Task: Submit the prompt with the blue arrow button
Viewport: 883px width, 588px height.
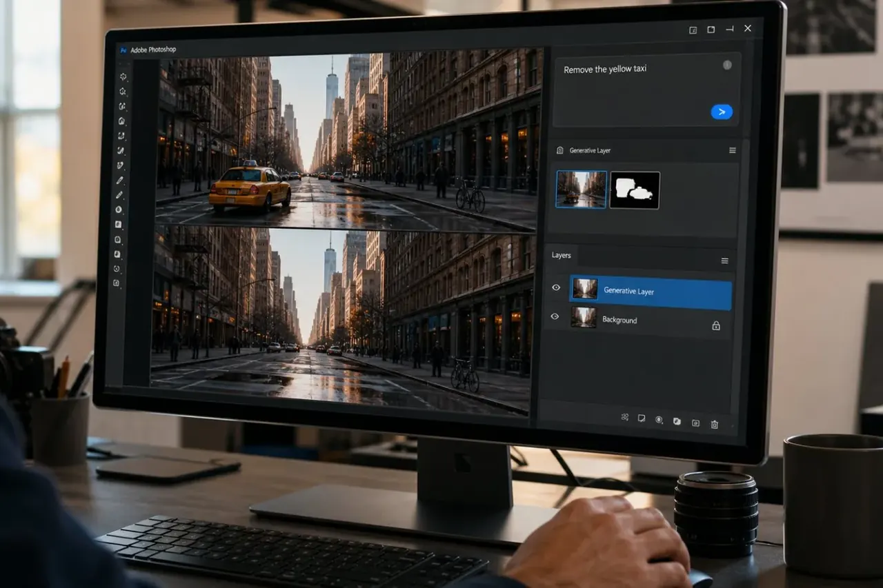Action: pyautogui.click(x=722, y=112)
